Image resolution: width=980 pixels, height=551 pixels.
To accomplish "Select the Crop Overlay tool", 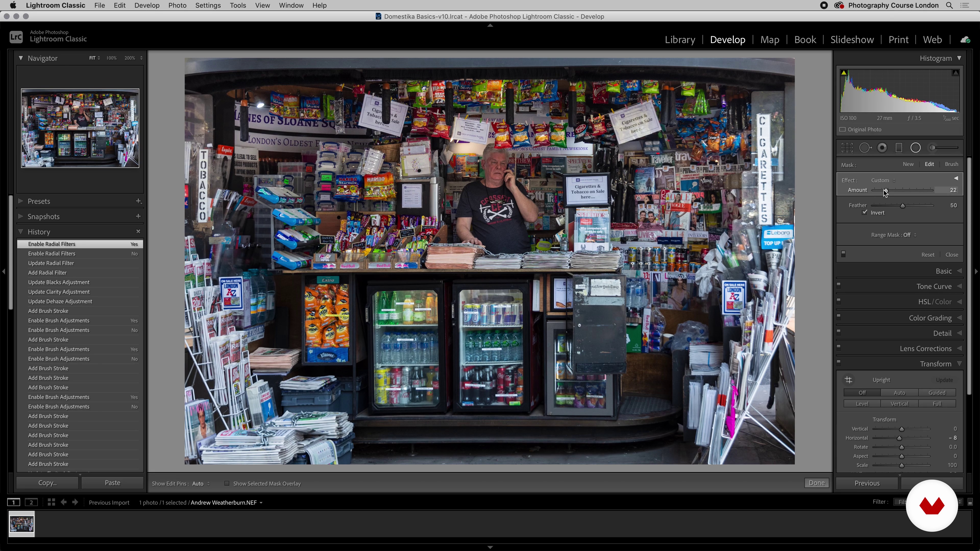I will click(847, 148).
